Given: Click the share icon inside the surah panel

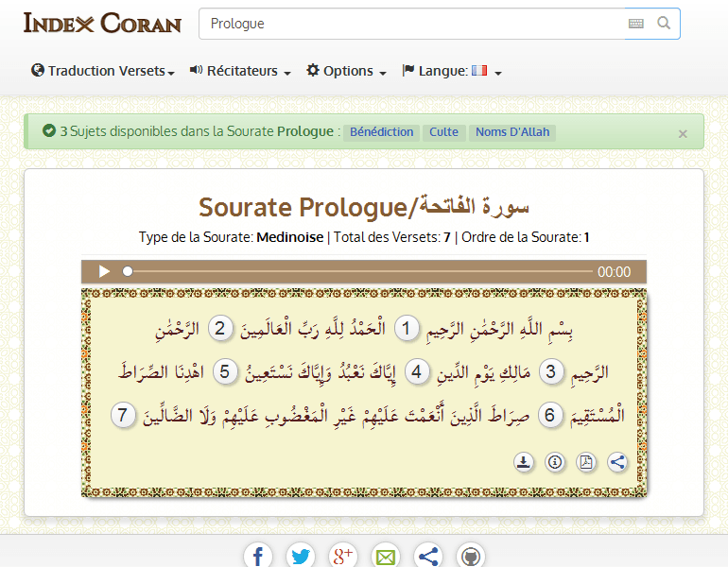Looking at the screenshot, I should [617, 462].
